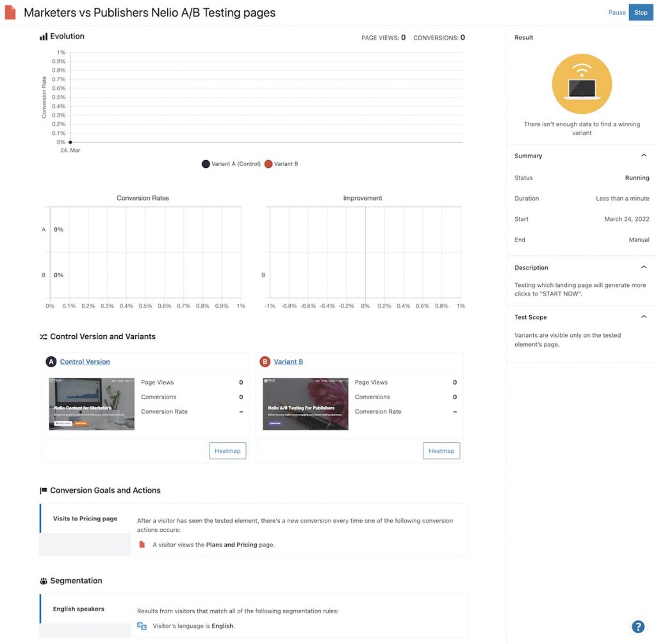The image size is (656, 644).
Task: Click 'Page Views' label under Control Version
Action: [x=158, y=383]
